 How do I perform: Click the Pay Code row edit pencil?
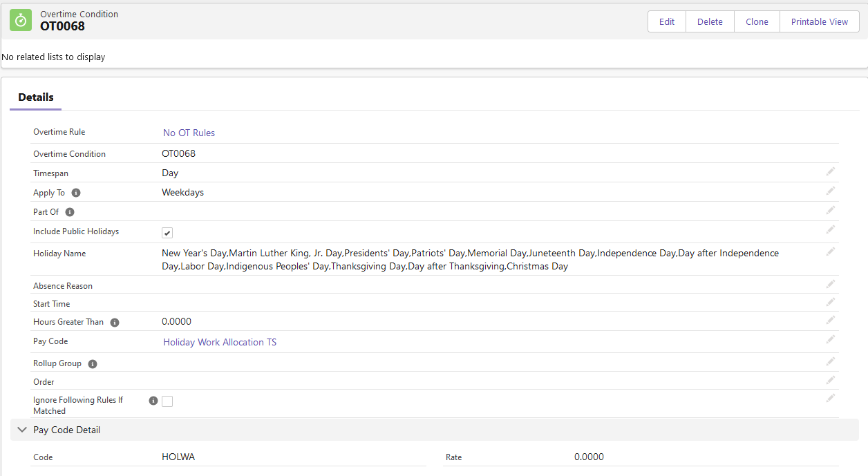coord(830,339)
